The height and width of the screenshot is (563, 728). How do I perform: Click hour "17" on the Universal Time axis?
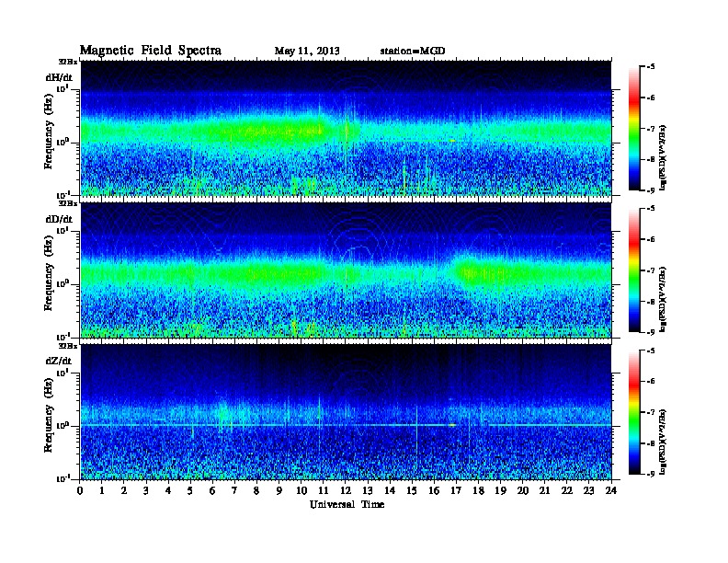[456, 490]
